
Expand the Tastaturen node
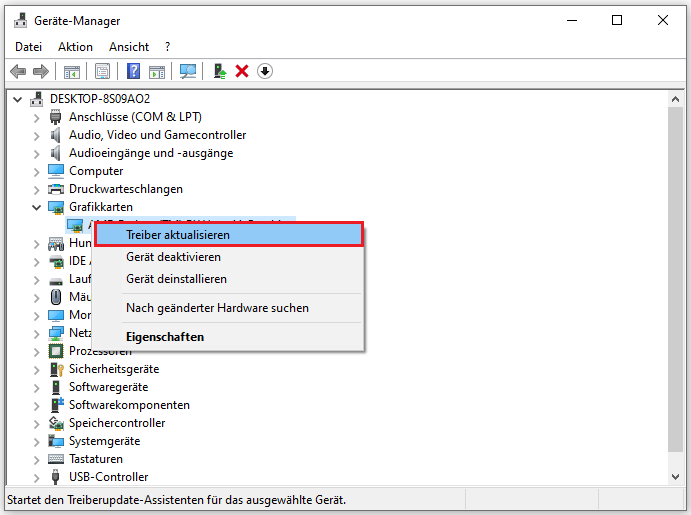click(37, 460)
